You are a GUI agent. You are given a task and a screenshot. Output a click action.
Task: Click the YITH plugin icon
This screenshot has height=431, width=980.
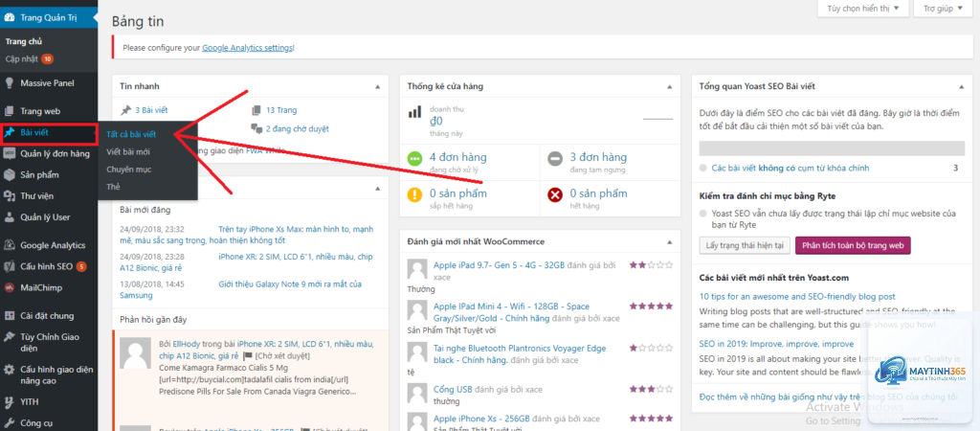pos(10,401)
